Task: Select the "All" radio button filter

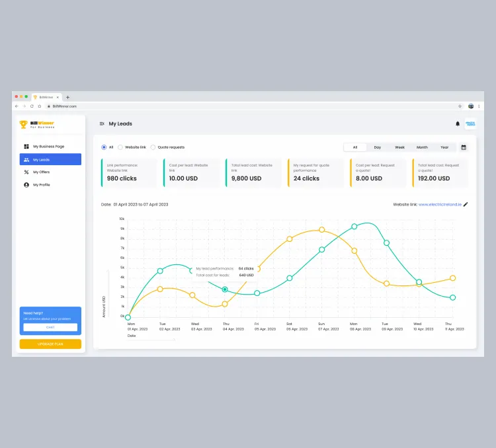Action: 104,147
